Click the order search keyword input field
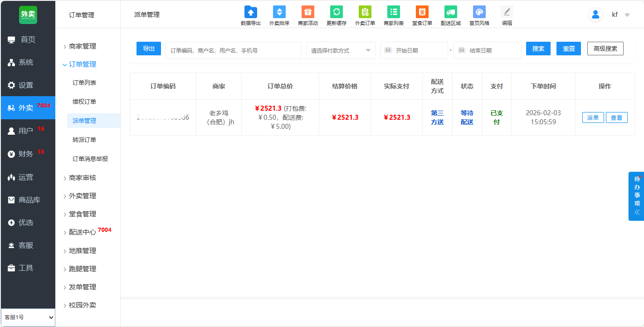 (x=233, y=50)
